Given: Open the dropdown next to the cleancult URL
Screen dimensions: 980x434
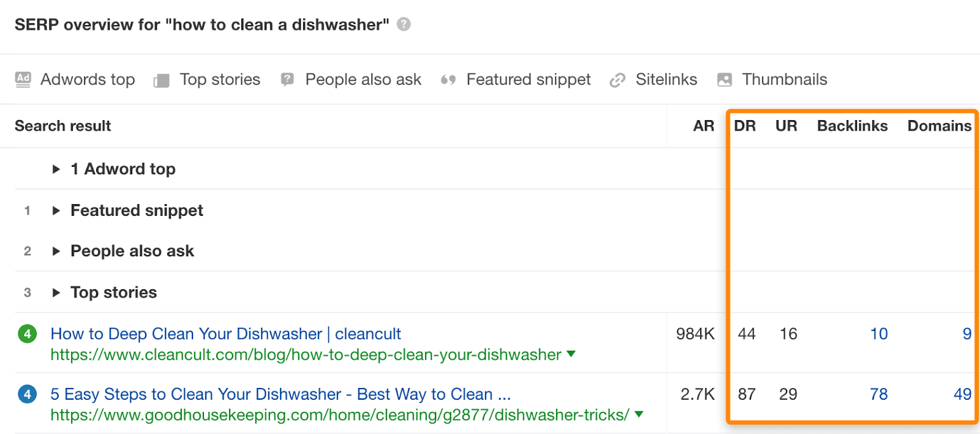Looking at the screenshot, I should click(571, 355).
